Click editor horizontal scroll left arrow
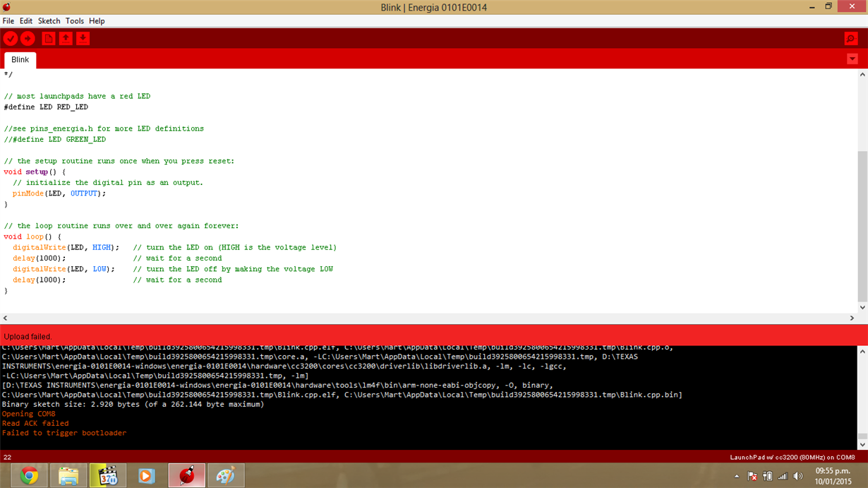 click(x=6, y=319)
